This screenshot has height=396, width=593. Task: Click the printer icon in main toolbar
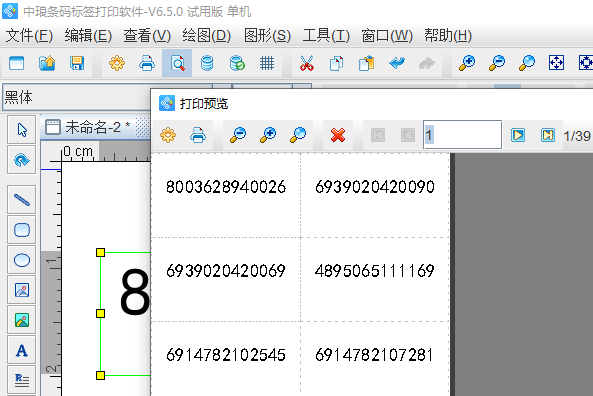[x=147, y=63]
